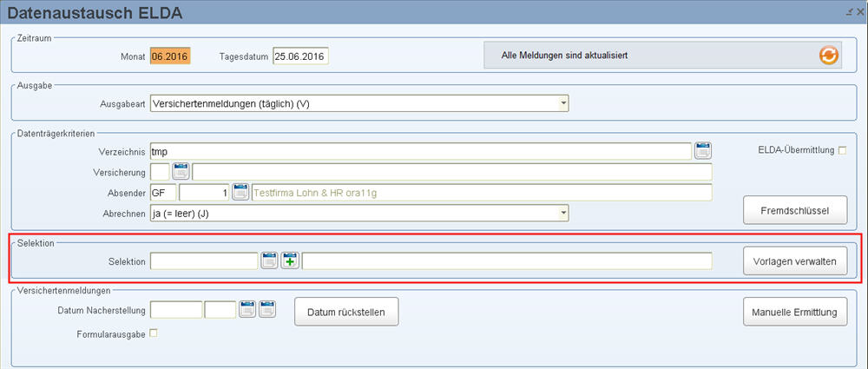The image size is (868, 369).
Task: Toggle the Formularausgabe checkbox
Action: [x=154, y=333]
